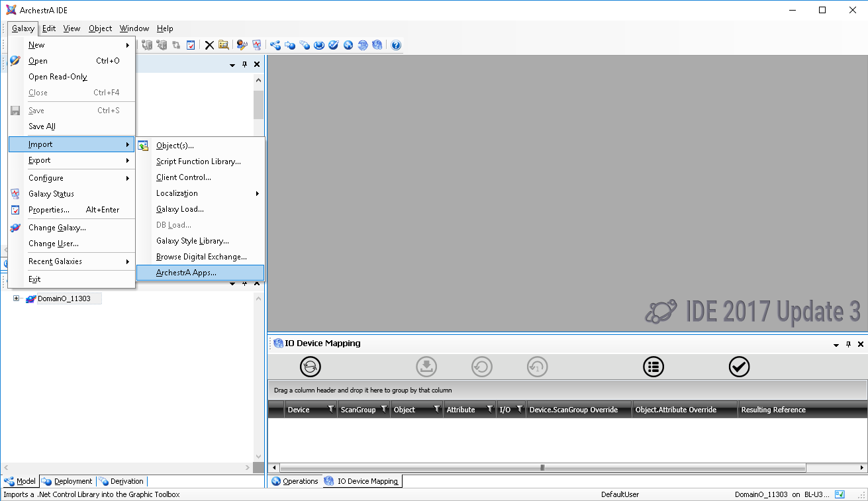This screenshot has width=868, height=501.
Task: Select Client Control... import option
Action: click(200, 177)
